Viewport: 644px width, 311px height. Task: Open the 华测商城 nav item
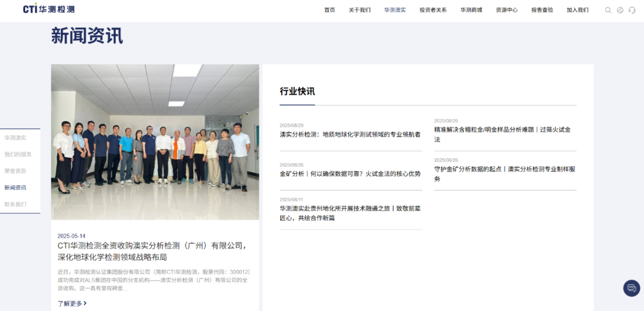coord(471,10)
